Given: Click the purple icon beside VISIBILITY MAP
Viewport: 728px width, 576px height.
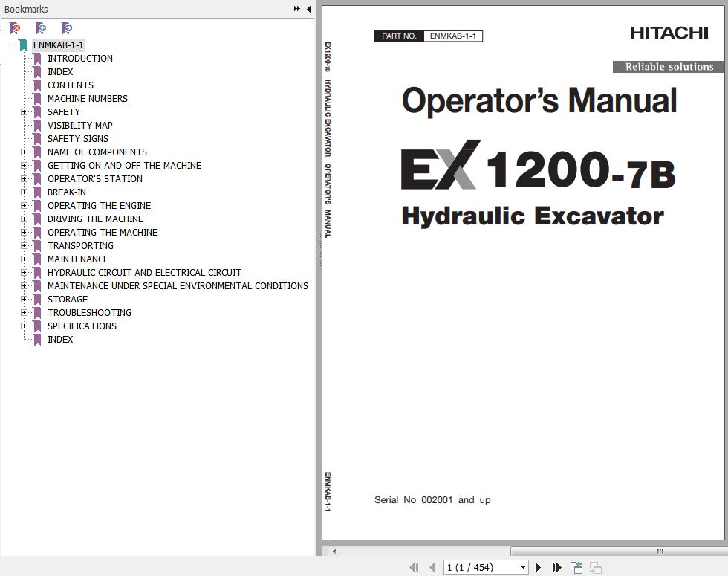Looking at the screenshot, I should pos(37,126).
